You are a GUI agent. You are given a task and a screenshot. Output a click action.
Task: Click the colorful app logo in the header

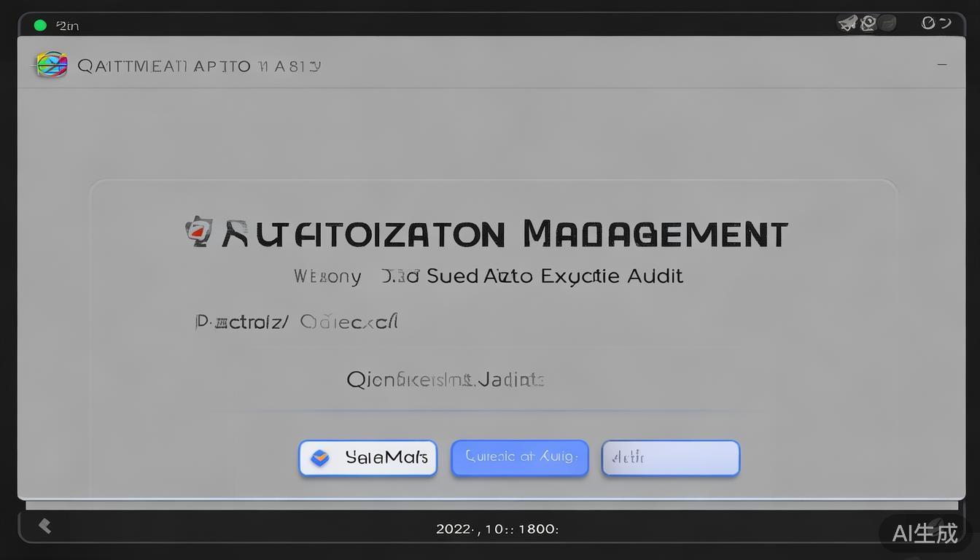click(x=51, y=66)
